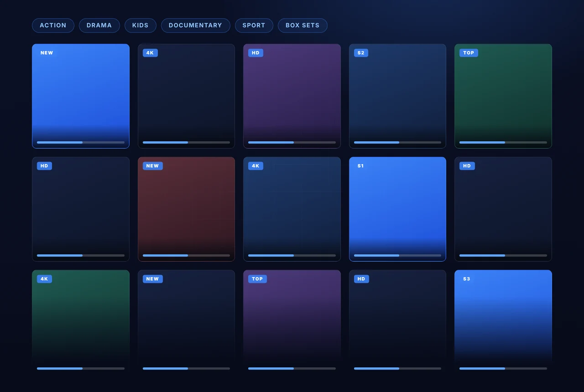The height and width of the screenshot is (392, 584).
Task: Click the progress bar on the S3 card
Action: (503, 368)
